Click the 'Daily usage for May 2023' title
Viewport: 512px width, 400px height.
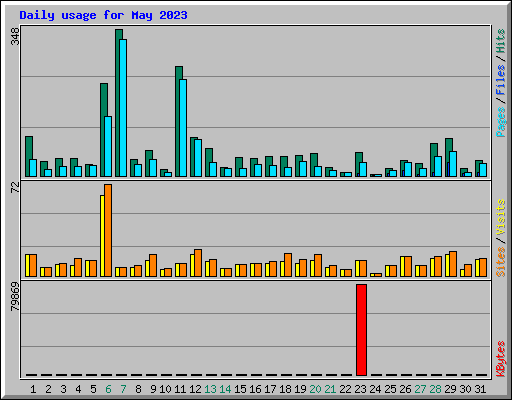[x=103, y=15]
